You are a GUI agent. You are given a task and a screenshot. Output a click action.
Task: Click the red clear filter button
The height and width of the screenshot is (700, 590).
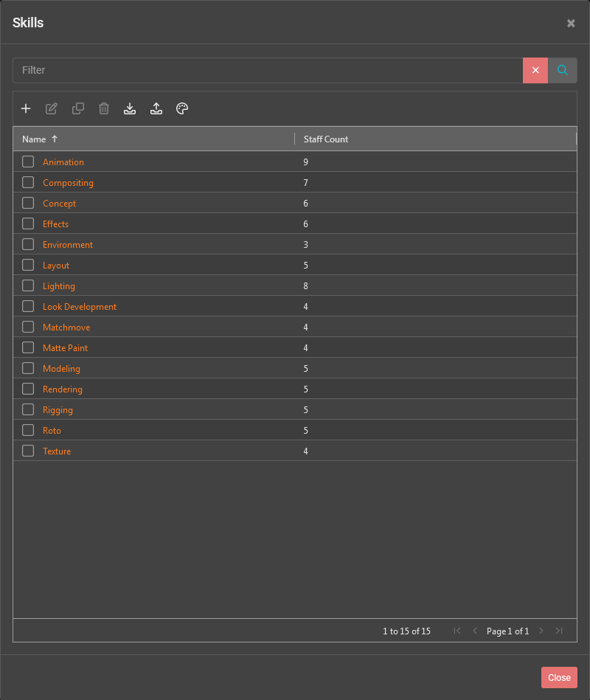(535, 70)
